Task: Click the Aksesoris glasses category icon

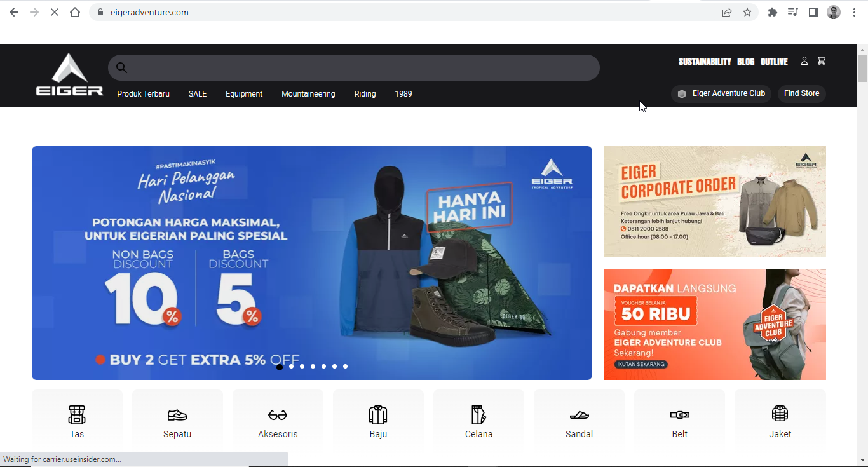Action: click(x=278, y=415)
